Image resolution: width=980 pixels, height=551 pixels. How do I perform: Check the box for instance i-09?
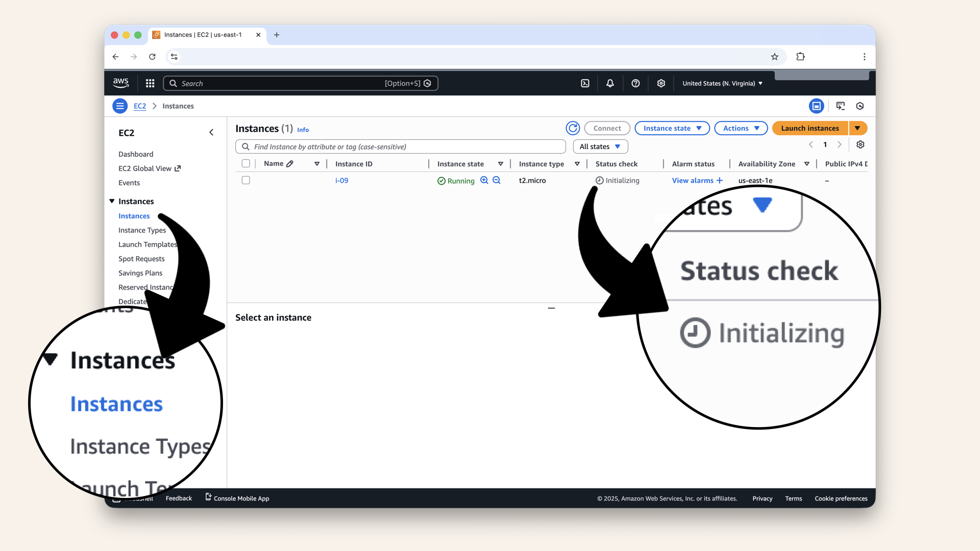click(x=246, y=181)
